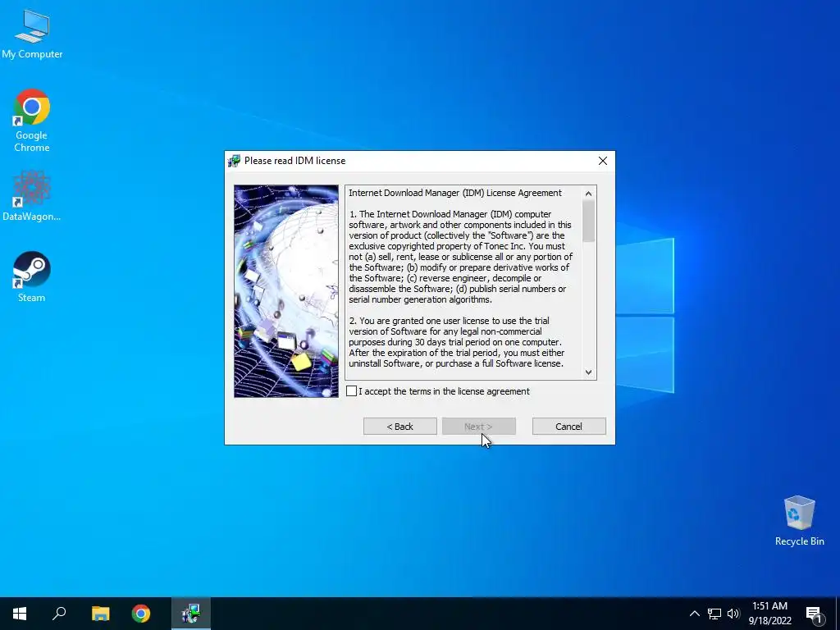Open taskbar search magnifier

[59, 614]
